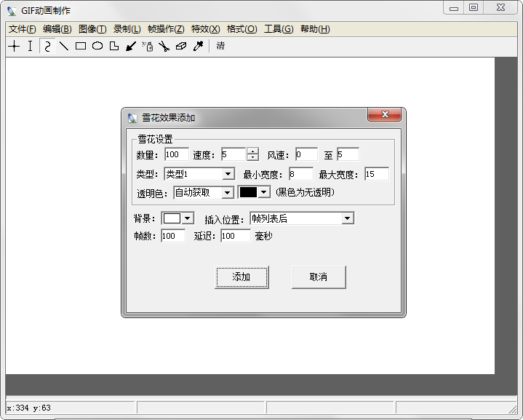Screen dimensions: 523x420
Task: Select the eraser tool
Action: click(181, 46)
